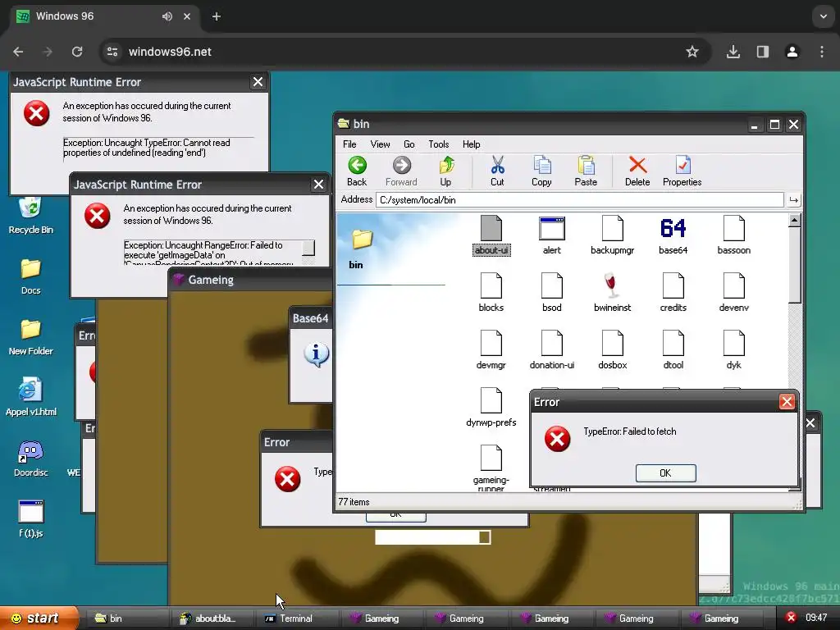Click OK in the TypeError dialog
This screenshot has width=840, height=630.
pyautogui.click(x=665, y=473)
